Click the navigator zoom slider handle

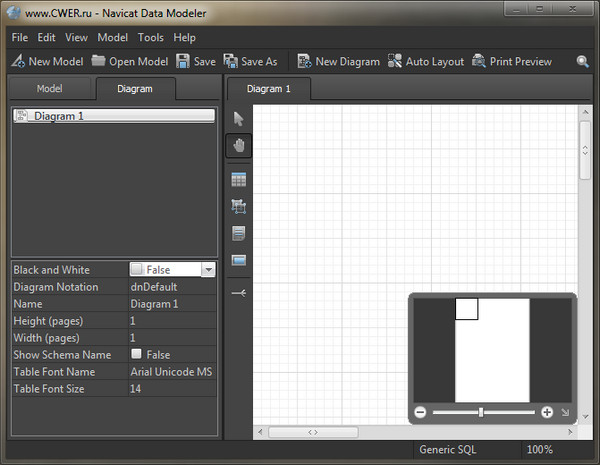(x=481, y=412)
